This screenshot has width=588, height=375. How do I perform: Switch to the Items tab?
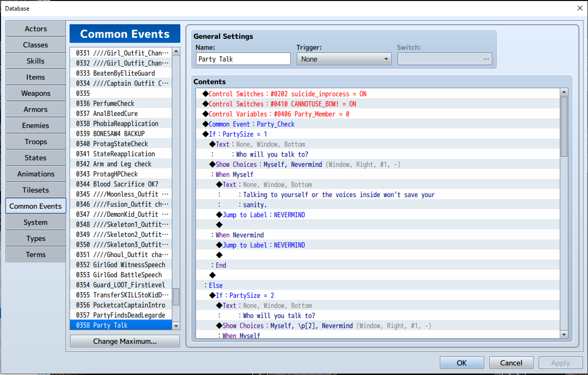pos(36,77)
